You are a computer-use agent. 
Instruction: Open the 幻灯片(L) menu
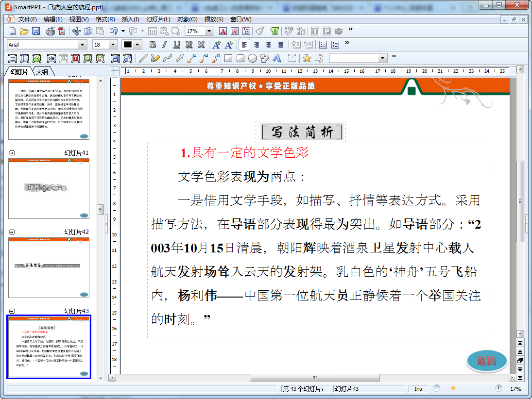pyautogui.click(x=158, y=19)
